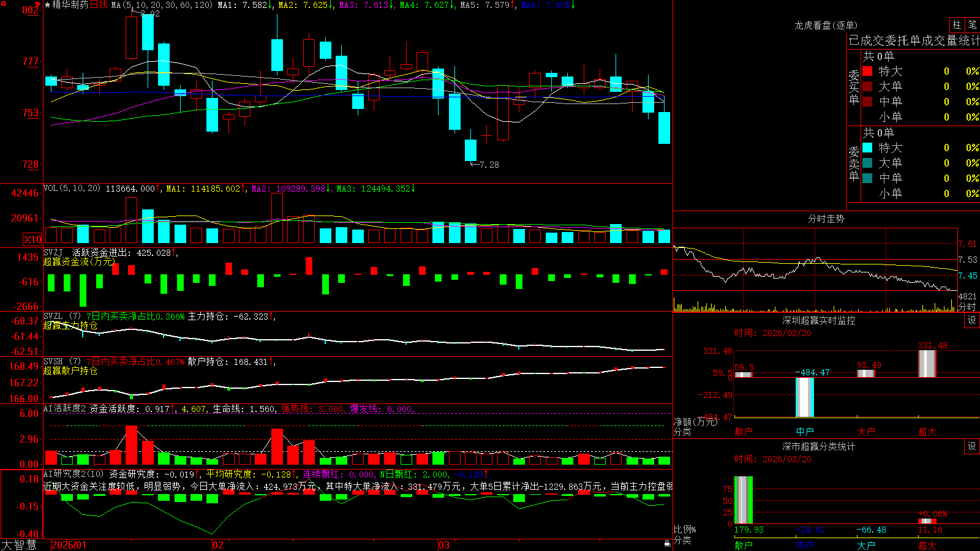Open the red question mark help icon

[x=37, y=5]
